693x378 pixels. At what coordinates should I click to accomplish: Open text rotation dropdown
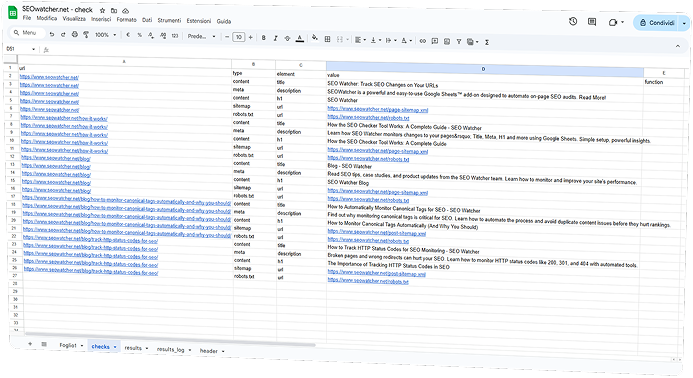(406, 41)
